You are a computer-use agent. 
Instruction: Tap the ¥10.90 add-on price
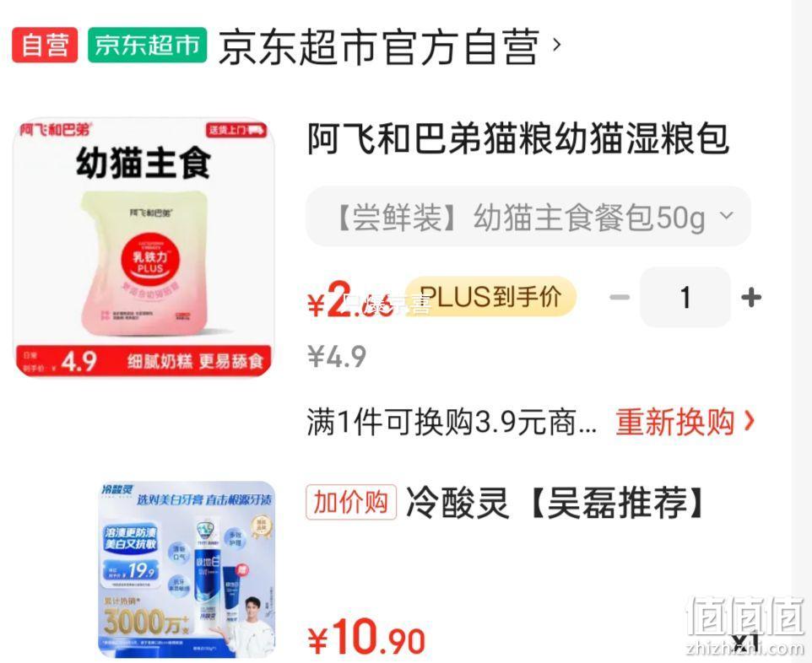point(366,637)
